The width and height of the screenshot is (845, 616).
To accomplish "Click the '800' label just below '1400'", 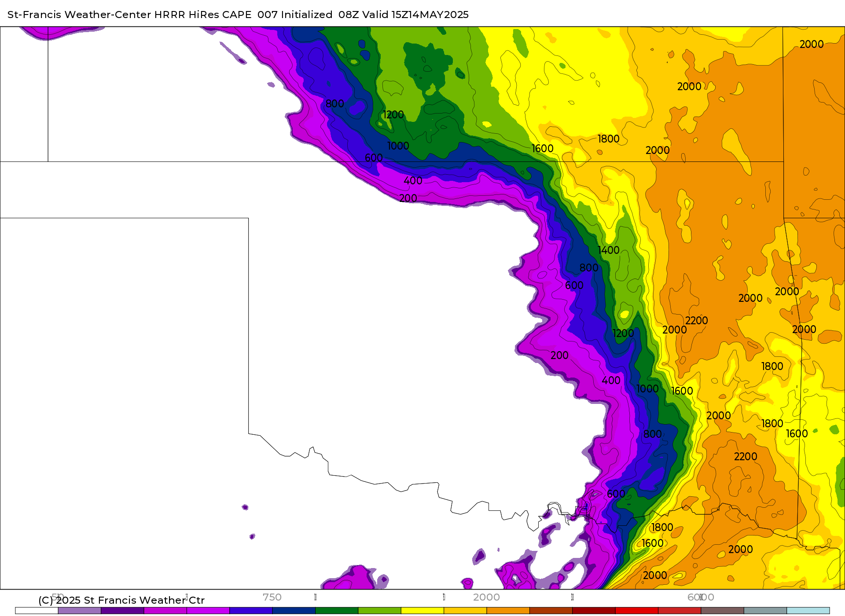I will tap(589, 268).
